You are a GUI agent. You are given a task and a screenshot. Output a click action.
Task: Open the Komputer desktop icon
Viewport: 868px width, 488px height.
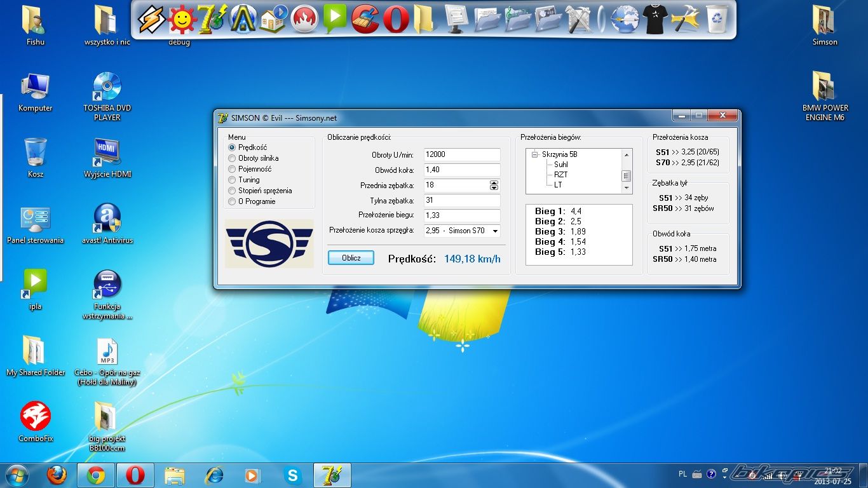[x=36, y=93]
